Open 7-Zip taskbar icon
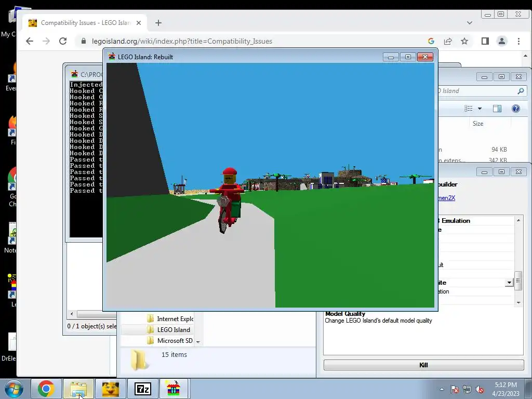The height and width of the screenshot is (399, 532). 142,389
